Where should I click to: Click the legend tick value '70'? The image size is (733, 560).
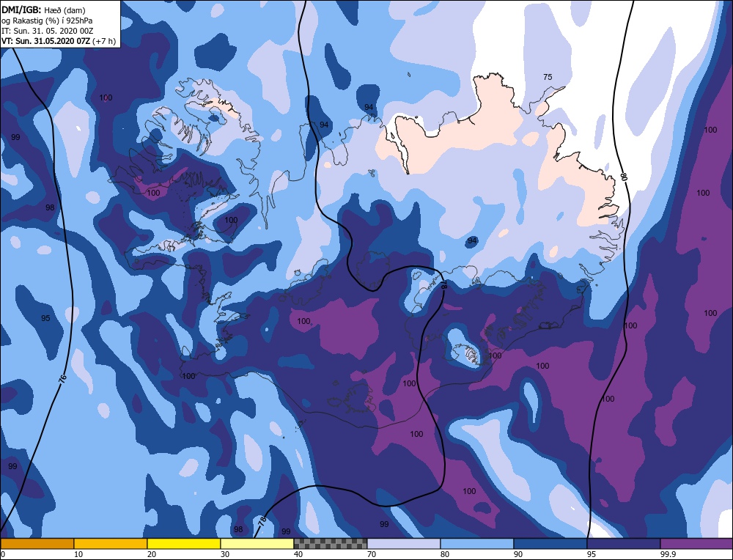coord(371,554)
